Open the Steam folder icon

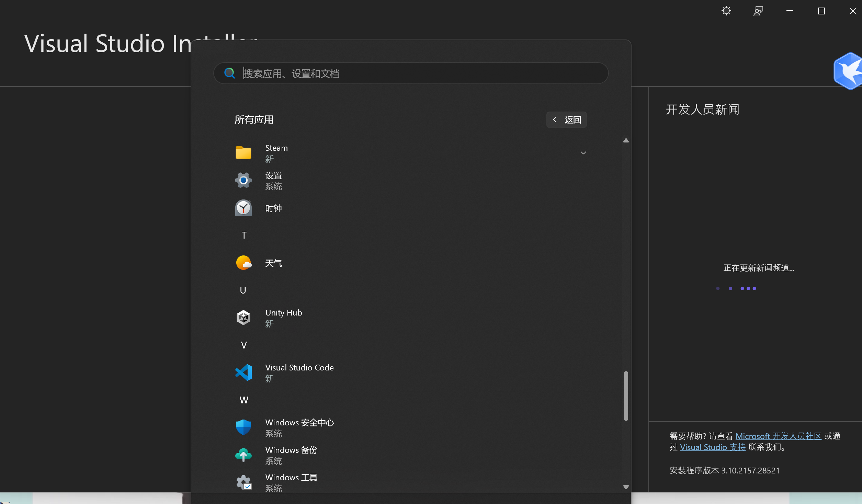[243, 153]
